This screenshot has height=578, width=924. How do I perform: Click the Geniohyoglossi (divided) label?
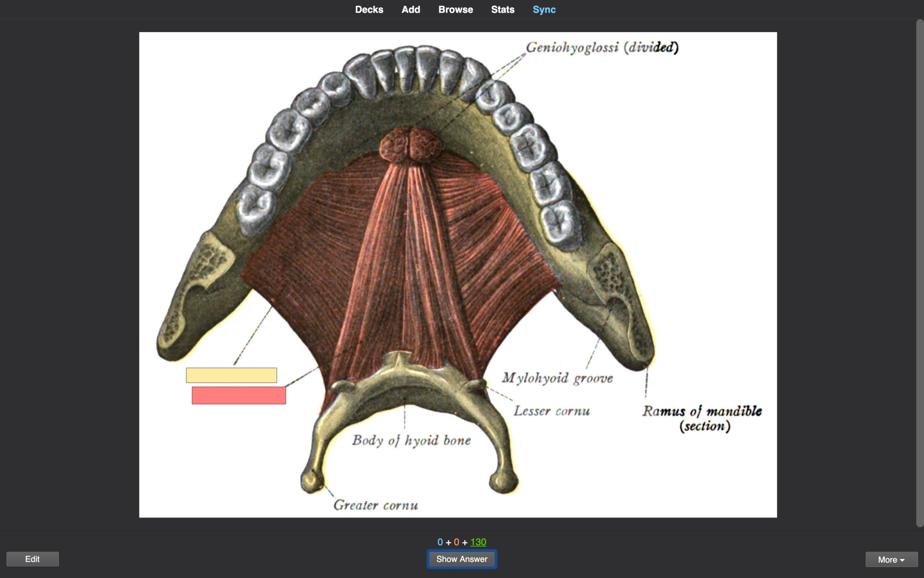(602, 47)
